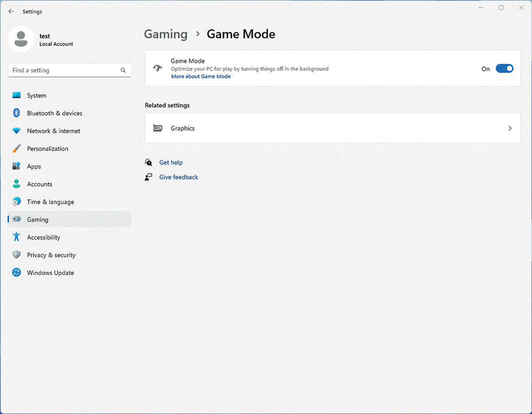Open Accounts settings page
Screen dimensions: 532x414
[70, 184]
